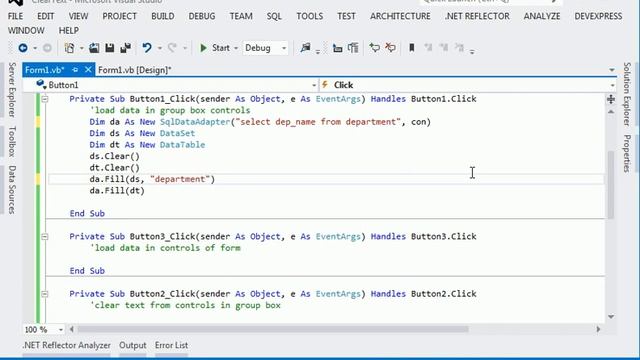Save the current file with the Save icon
The image size is (640, 360).
109,48
